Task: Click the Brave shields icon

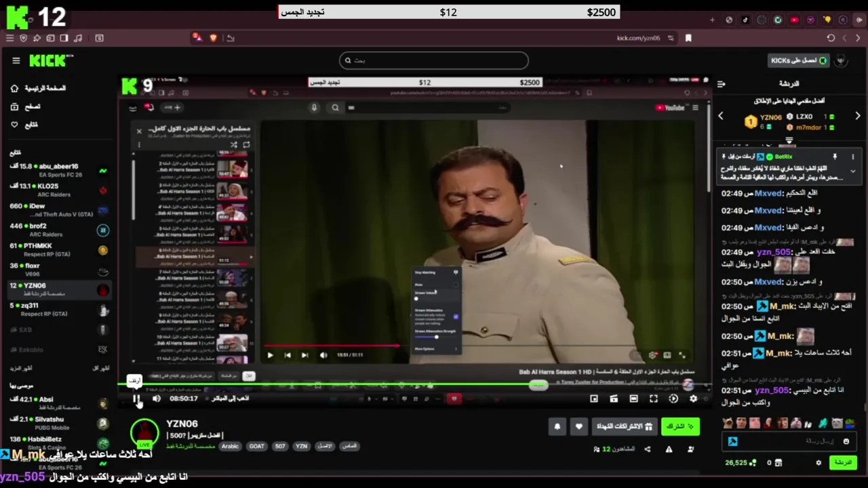Action: [x=214, y=38]
